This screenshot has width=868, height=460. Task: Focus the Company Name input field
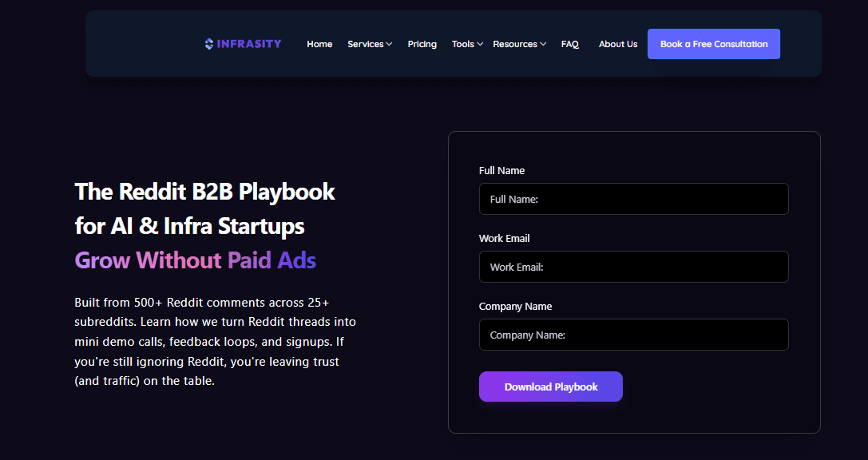click(633, 335)
